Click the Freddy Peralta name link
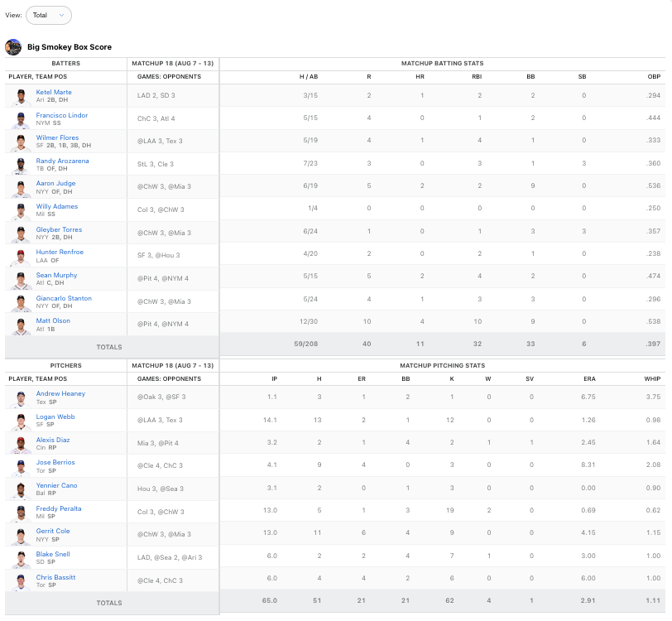672x621 pixels. [59, 508]
